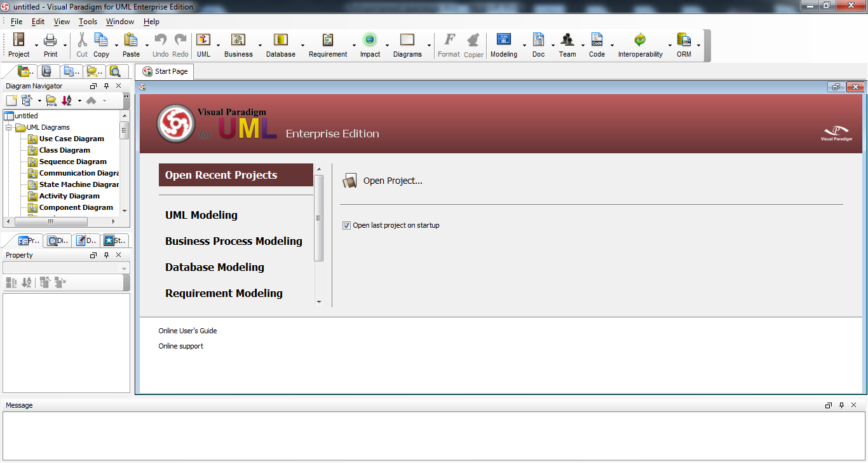Screen dimensions: 868x463
Task: Select Activity Diagram in tree
Action: (x=69, y=196)
